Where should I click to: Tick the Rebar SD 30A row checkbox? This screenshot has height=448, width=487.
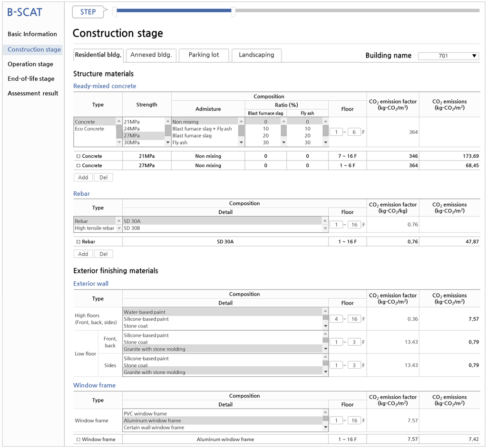tap(78, 242)
